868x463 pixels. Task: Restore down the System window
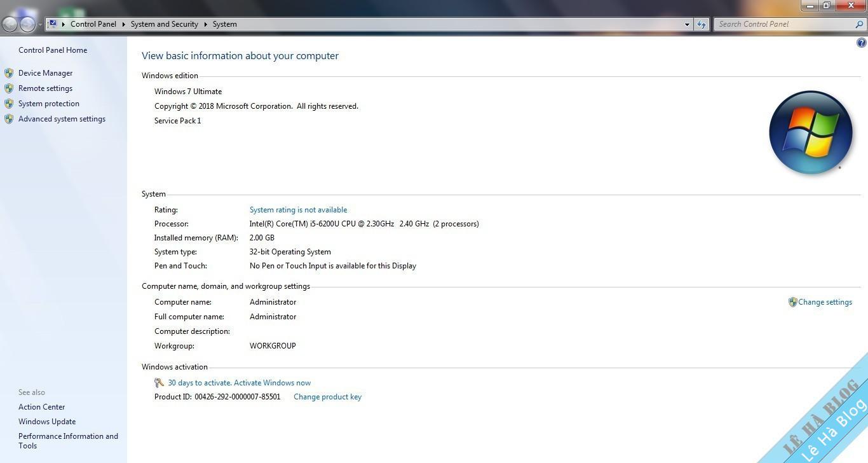point(827,6)
